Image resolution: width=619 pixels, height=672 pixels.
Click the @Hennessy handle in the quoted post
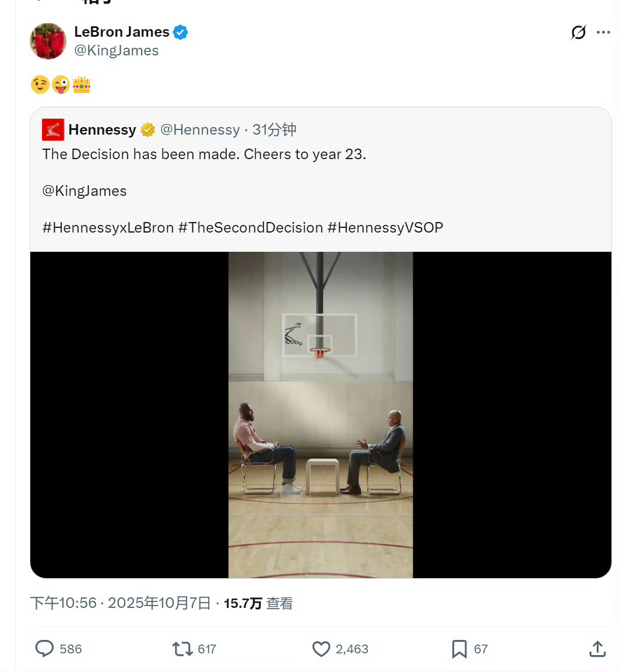tap(200, 129)
